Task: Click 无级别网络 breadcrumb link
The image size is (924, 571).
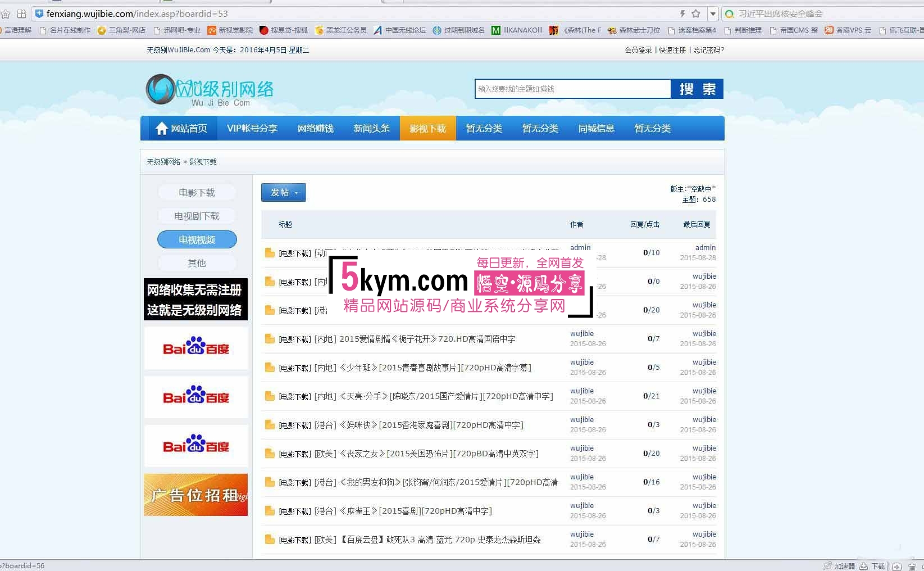Action: tap(163, 162)
